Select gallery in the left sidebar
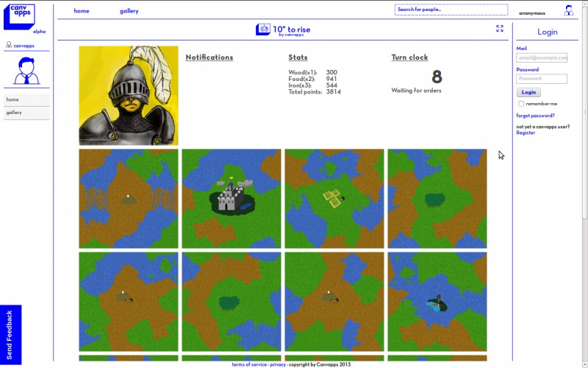 (26, 113)
